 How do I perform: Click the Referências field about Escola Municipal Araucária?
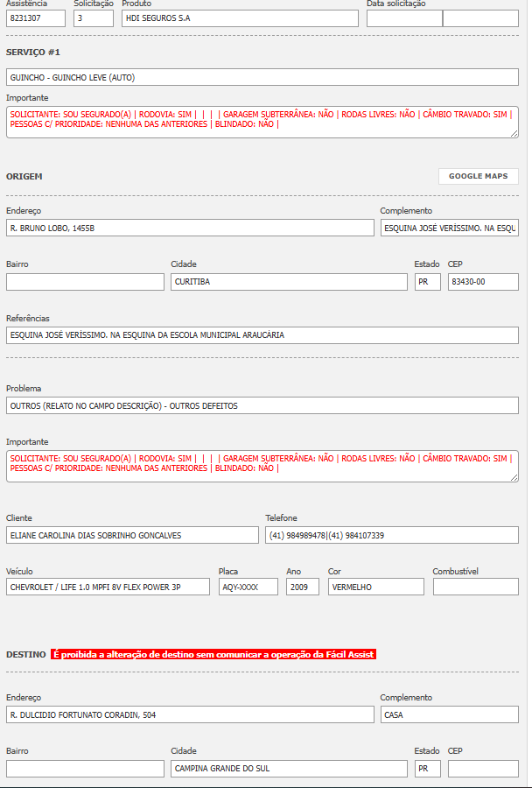pos(262,335)
